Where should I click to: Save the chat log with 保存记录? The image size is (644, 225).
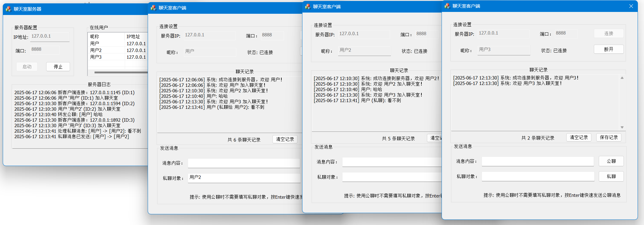[609, 138]
